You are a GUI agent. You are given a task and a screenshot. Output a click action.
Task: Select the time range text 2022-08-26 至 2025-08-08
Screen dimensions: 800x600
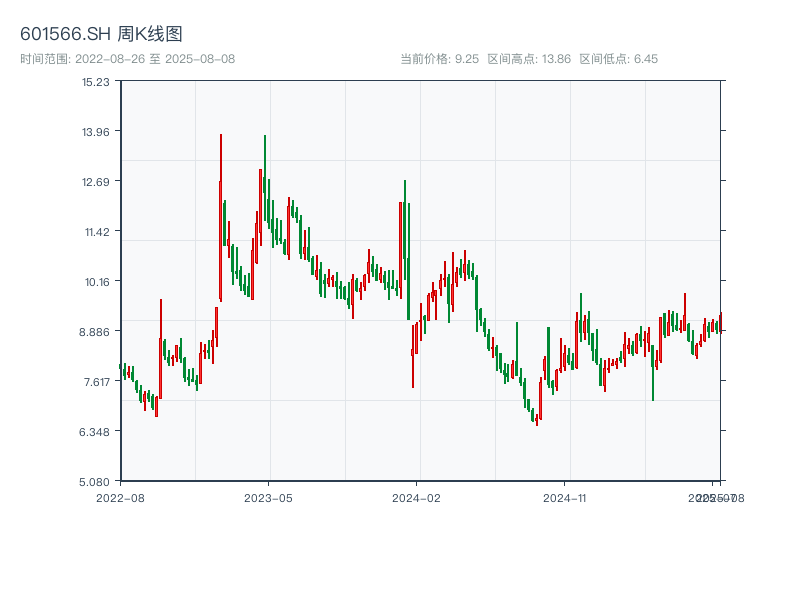coord(155,59)
